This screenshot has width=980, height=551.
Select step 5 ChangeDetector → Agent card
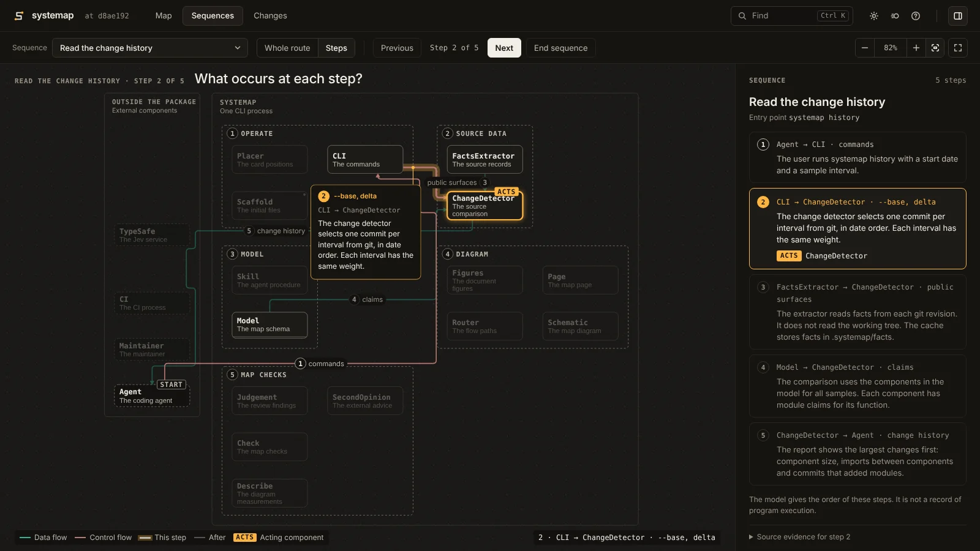[858, 454]
